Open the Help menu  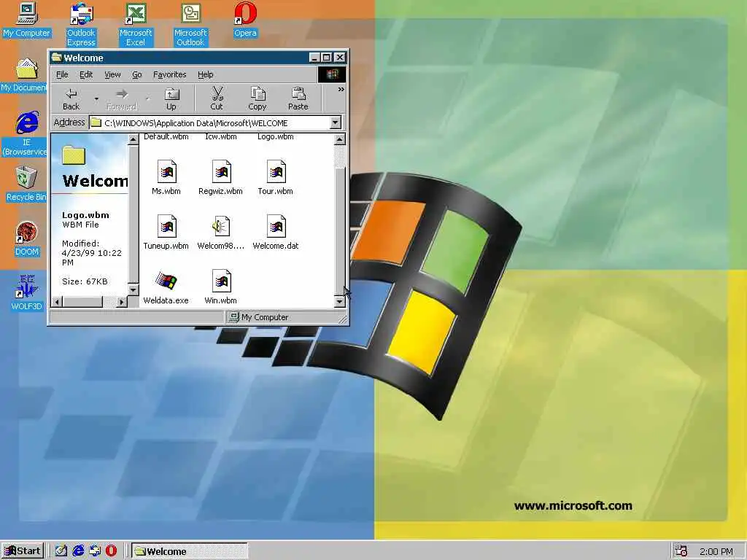205,75
